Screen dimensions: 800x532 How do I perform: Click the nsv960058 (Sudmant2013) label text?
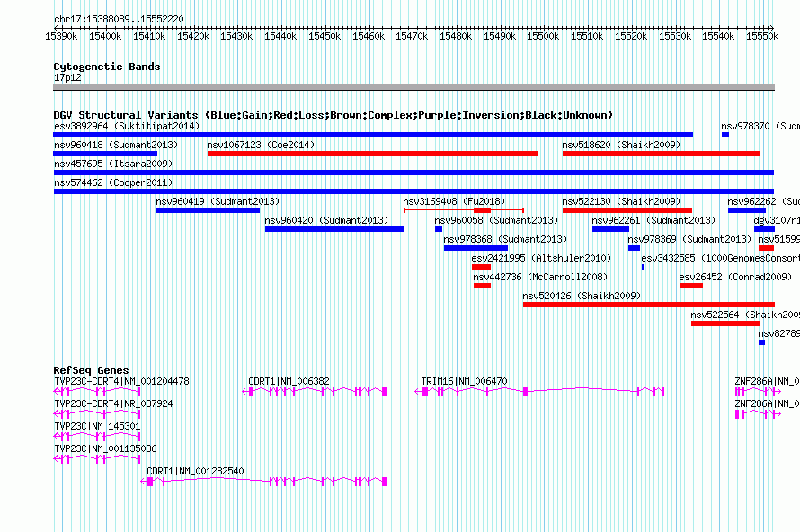coord(496,220)
